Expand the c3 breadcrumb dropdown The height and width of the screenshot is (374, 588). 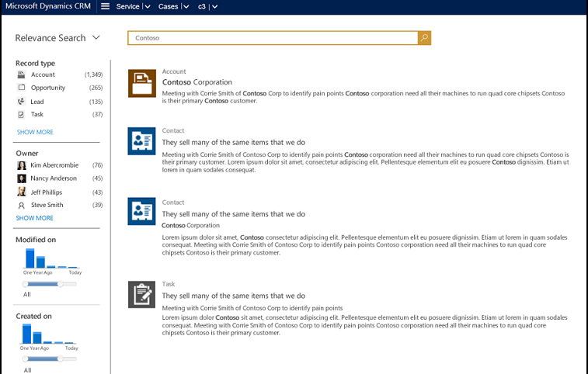214,7
